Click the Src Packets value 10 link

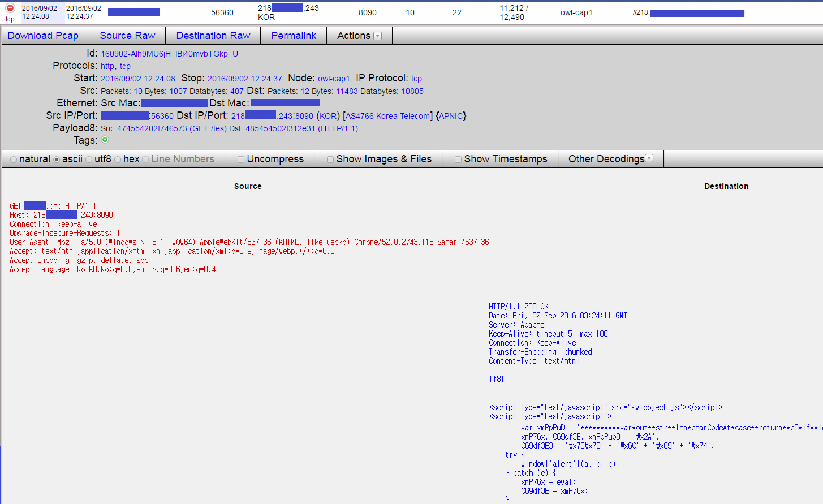(138, 91)
